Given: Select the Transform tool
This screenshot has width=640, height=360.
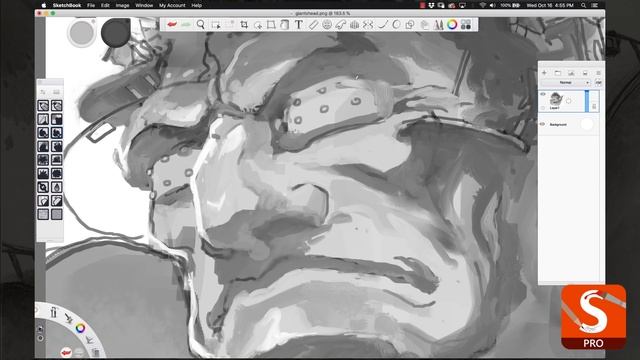Looking at the screenshot, I should [x=271, y=24].
